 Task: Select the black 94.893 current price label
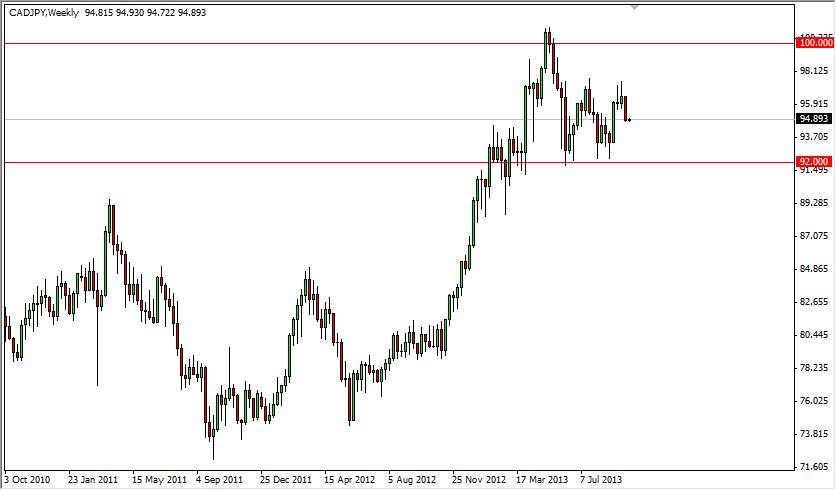(814, 119)
